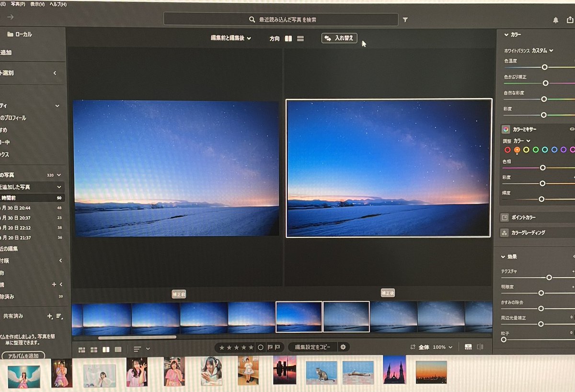The image size is (575, 392).
Task: Flag photo as pick
Action: tap(270, 347)
